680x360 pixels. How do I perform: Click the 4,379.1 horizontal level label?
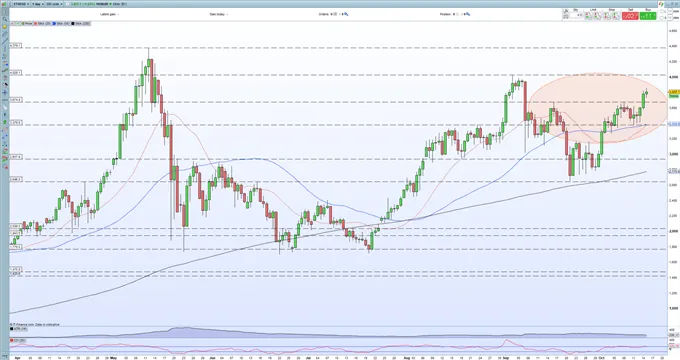(x=16, y=46)
